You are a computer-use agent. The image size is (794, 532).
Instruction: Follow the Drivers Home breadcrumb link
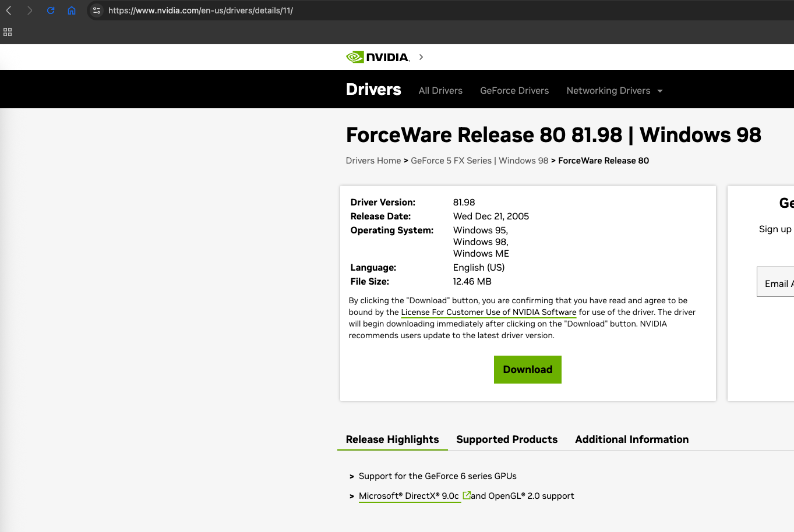coord(373,161)
